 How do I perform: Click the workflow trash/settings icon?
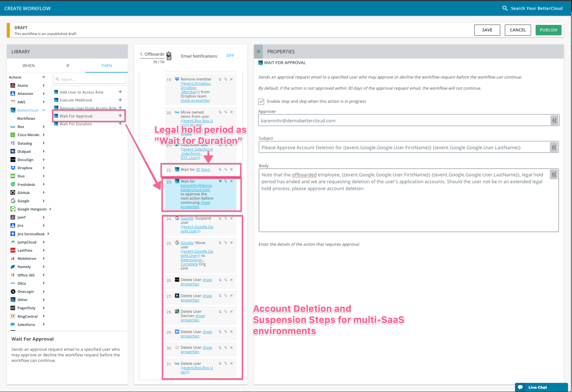[x=169, y=56]
